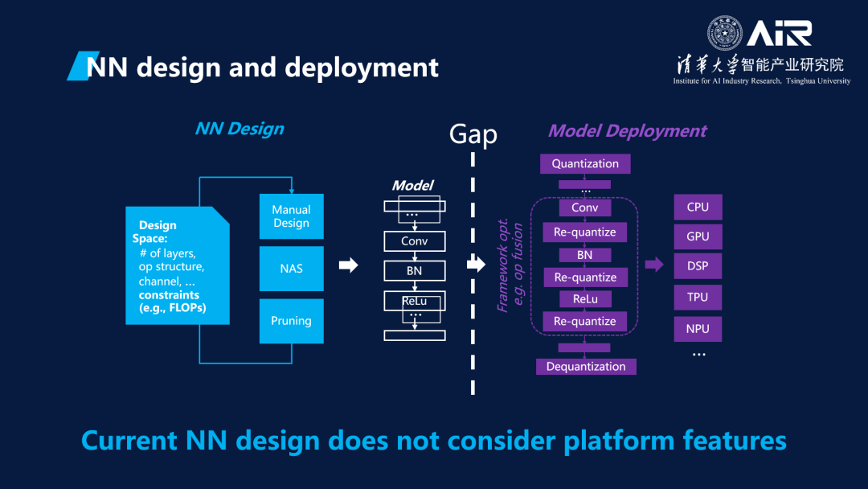Click the white arrow on the dashed Gap line
This screenshot has height=489, width=868.
(476, 264)
